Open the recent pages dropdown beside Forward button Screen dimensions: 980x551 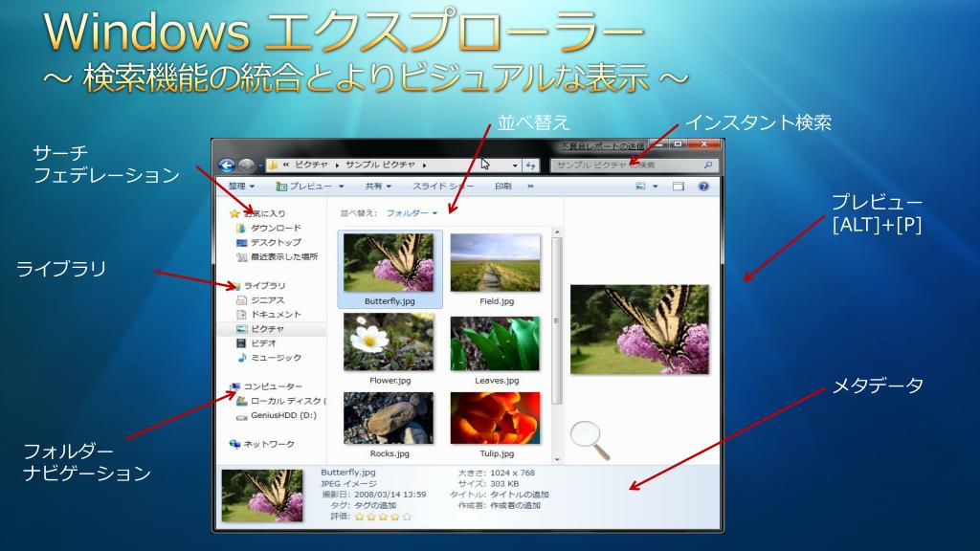(x=260, y=166)
